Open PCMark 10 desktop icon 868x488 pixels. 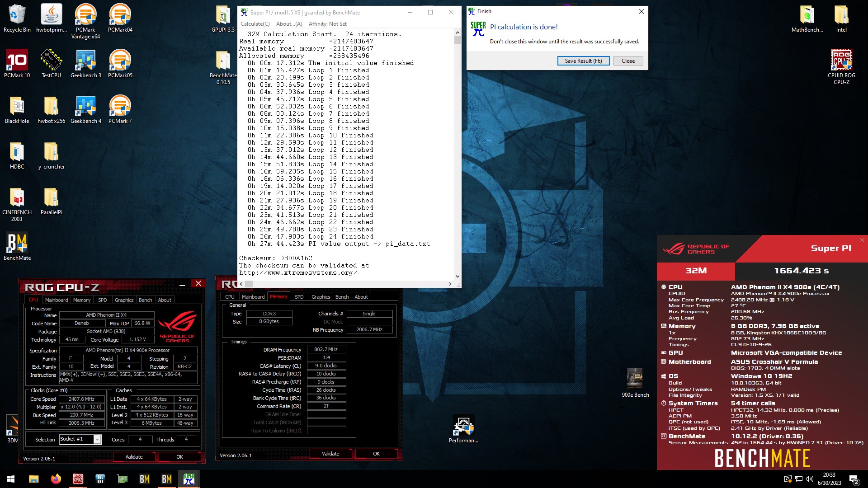click(x=17, y=64)
